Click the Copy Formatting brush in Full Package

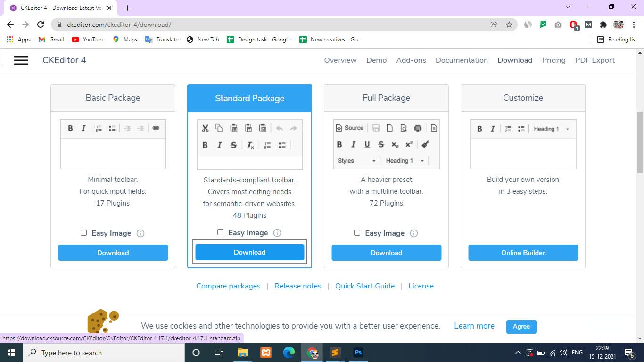[x=426, y=144]
